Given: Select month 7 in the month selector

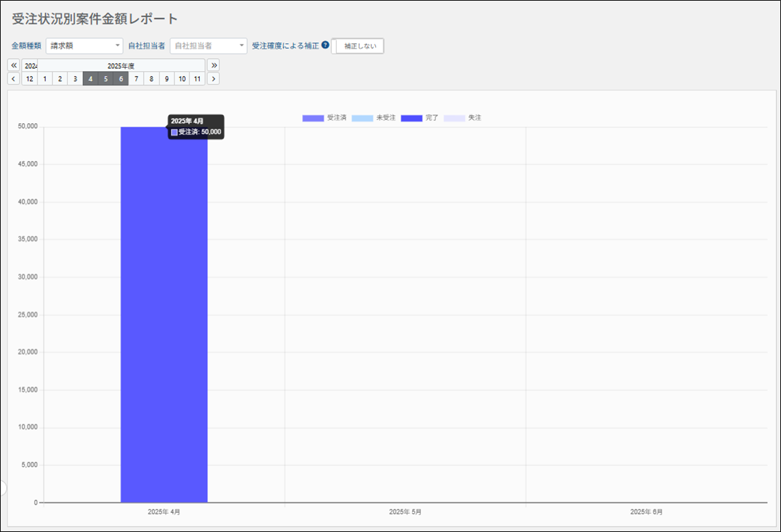Looking at the screenshot, I should pyautogui.click(x=136, y=79).
